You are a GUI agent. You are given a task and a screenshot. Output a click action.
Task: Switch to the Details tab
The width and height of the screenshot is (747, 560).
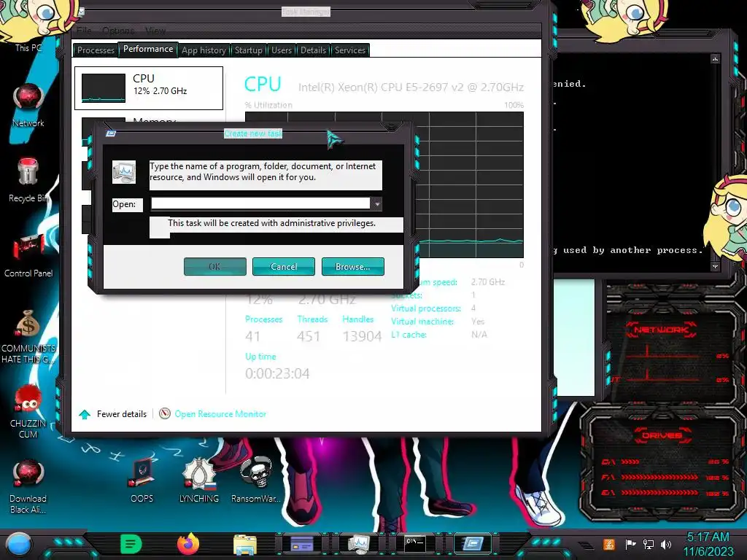click(313, 50)
